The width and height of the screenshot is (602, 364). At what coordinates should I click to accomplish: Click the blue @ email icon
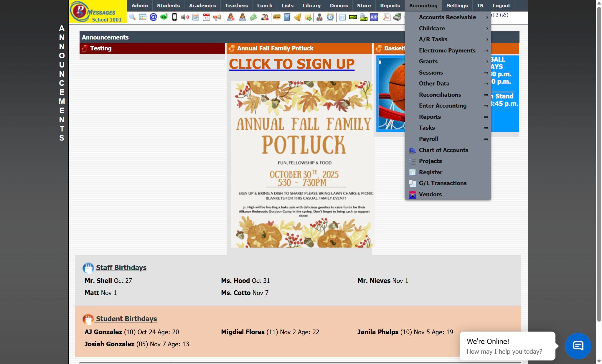[x=153, y=17]
